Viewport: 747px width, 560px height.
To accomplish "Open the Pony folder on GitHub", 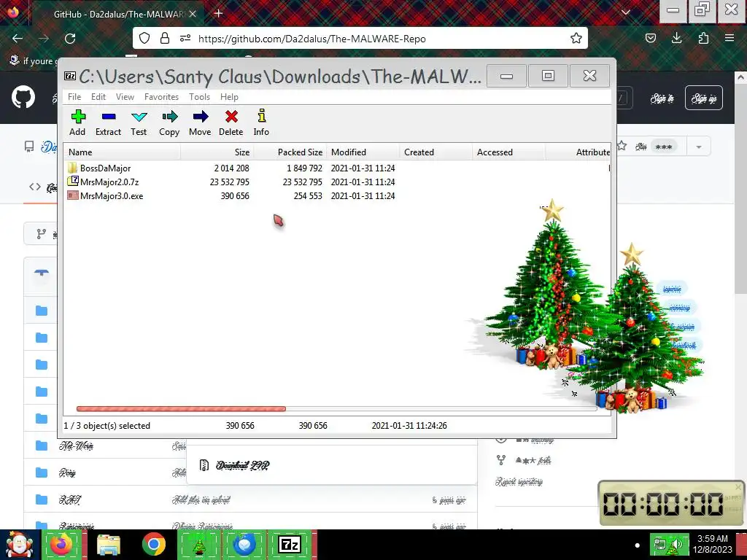I will tap(68, 472).
